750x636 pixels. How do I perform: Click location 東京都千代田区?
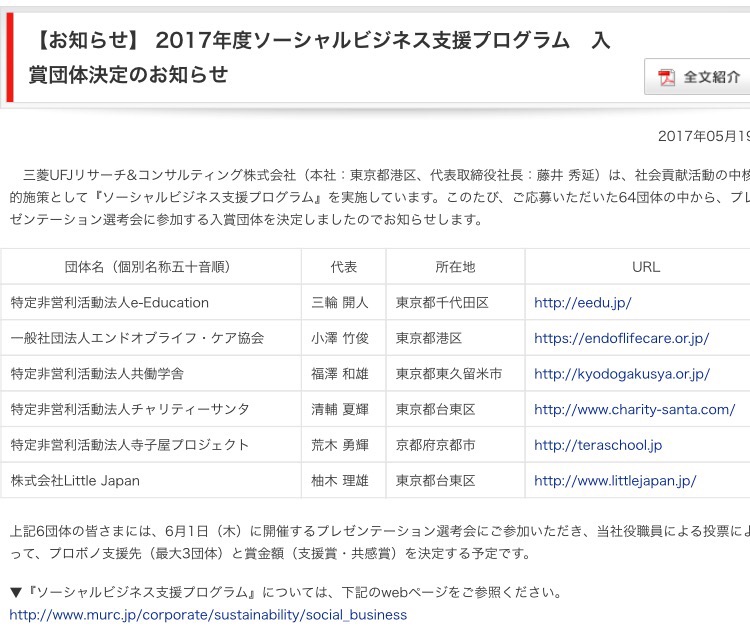(442, 303)
